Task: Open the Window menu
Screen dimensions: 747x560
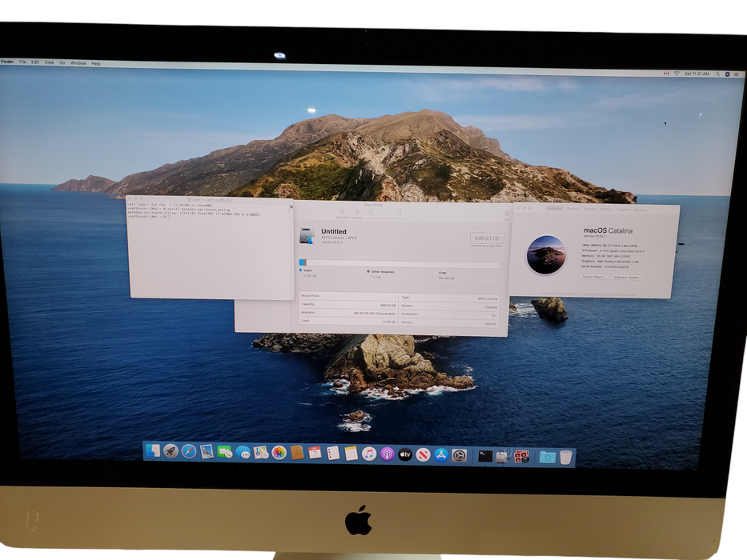Action: coord(78,63)
